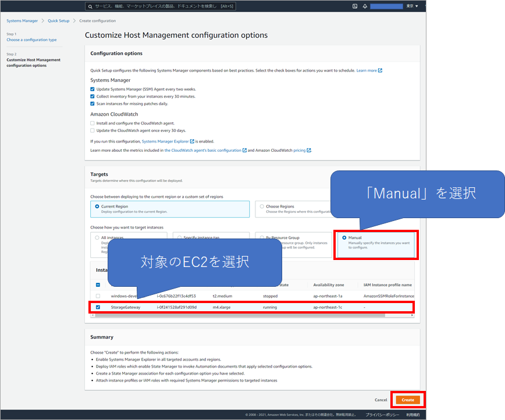This screenshot has width=505, height=420.
Task: Uncheck Update Systems Manager Agent every two weeks
Action: (x=93, y=89)
